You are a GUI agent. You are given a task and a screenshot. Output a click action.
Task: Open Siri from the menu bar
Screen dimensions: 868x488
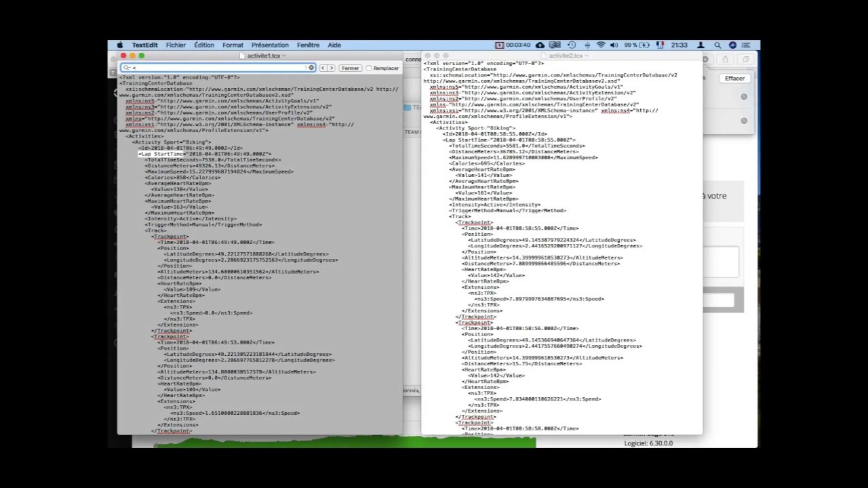pos(732,45)
